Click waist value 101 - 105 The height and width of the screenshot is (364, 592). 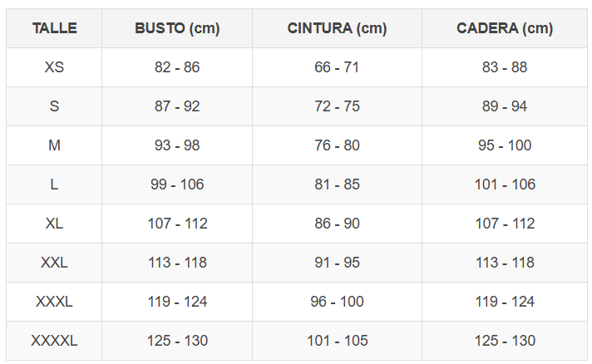(337, 341)
